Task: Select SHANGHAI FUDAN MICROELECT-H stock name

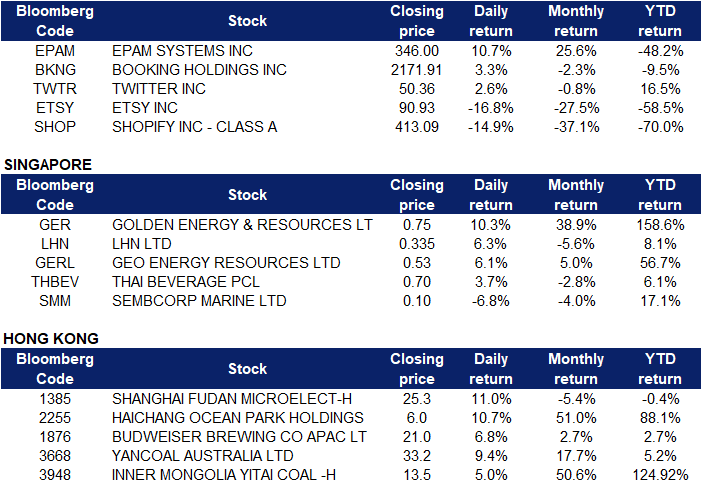Action: point(232,399)
